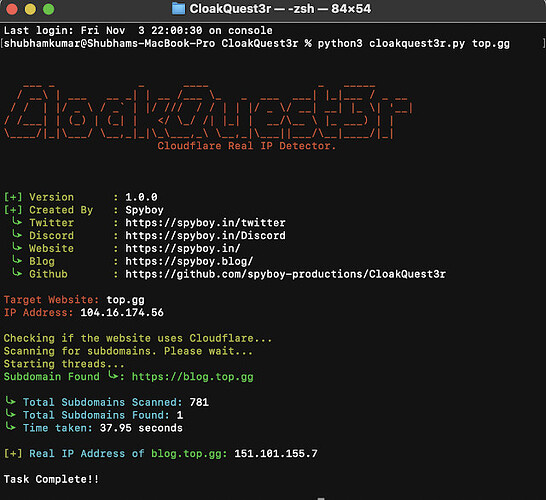Open the https://spyboy.in/Discord link

[205, 236]
